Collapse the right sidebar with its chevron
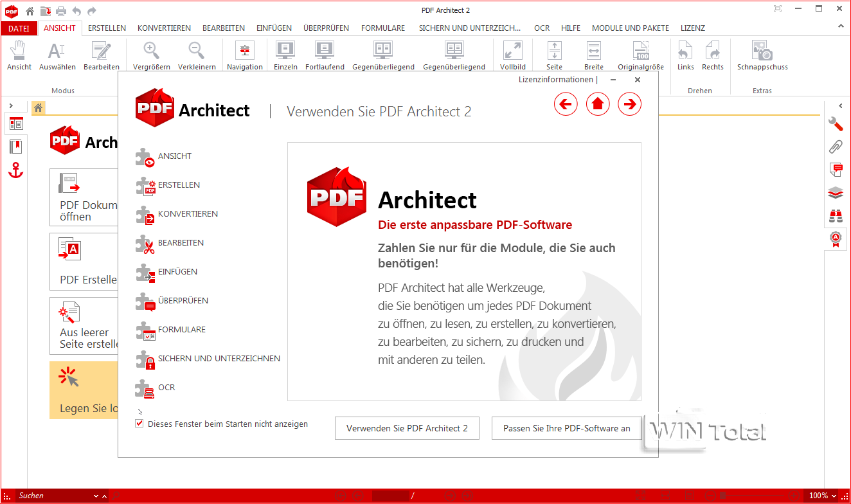 pos(841,105)
